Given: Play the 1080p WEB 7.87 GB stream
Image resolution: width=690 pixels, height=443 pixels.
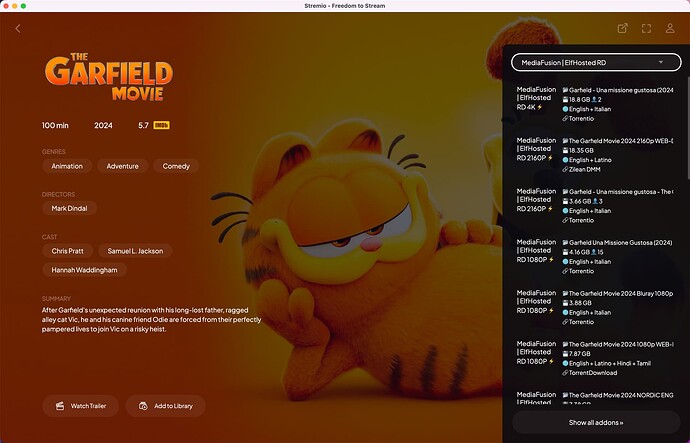Looking at the screenshot, I should pyautogui.click(x=595, y=358).
